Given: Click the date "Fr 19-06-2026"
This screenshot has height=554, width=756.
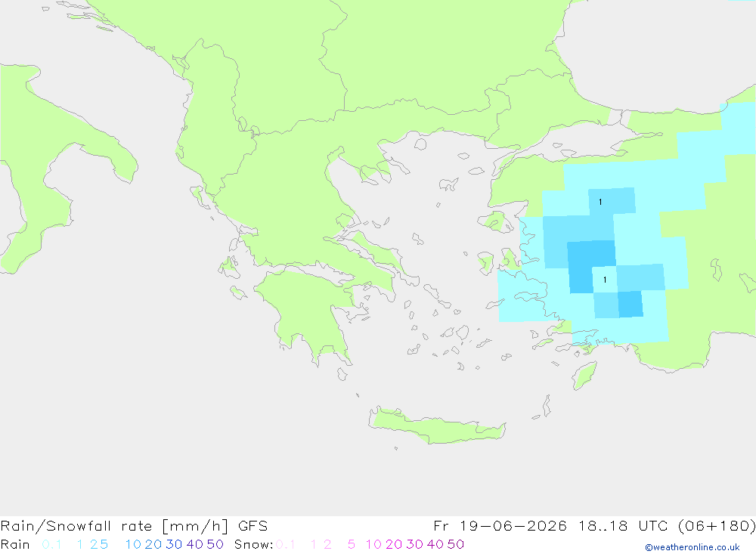Looking at the screenshot, I should (500, 526).
